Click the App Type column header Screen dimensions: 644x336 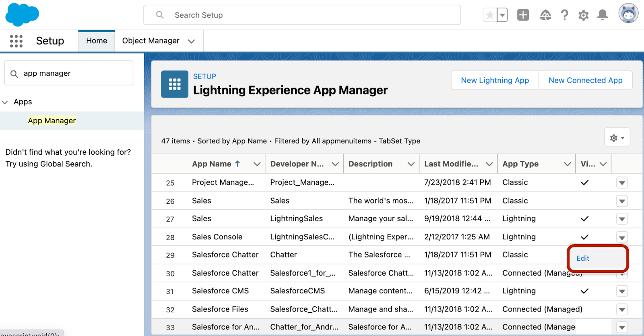(520, 164)
